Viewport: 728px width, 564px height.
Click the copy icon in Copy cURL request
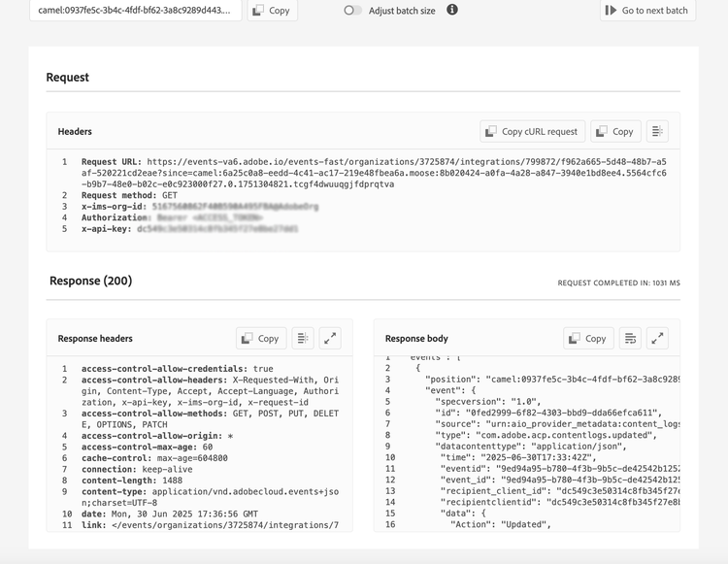coord(490,131)
